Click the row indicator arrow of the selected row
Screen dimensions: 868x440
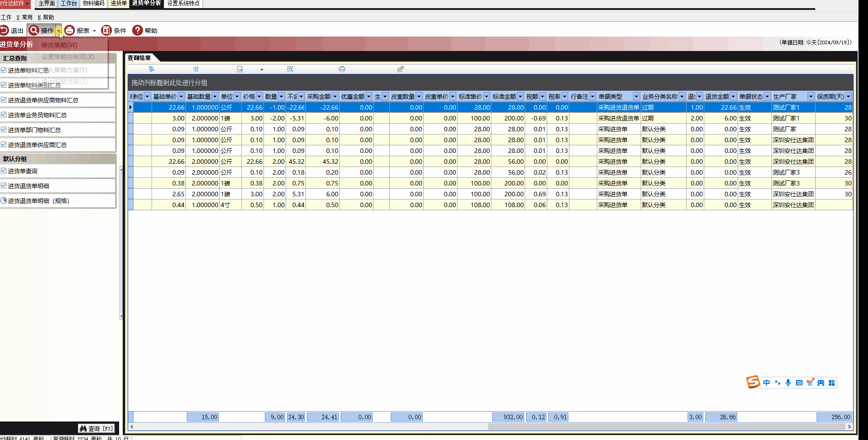point(130,107)
